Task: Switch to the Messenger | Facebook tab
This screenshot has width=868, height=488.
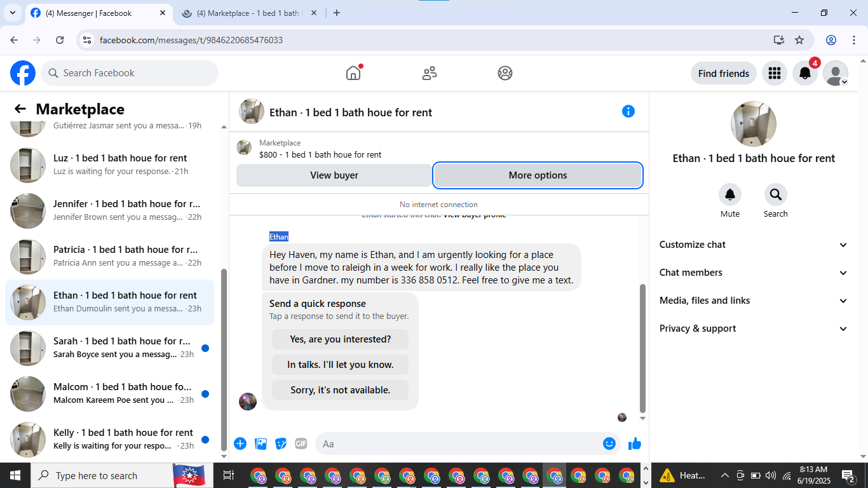Action: tap(98, 13)
